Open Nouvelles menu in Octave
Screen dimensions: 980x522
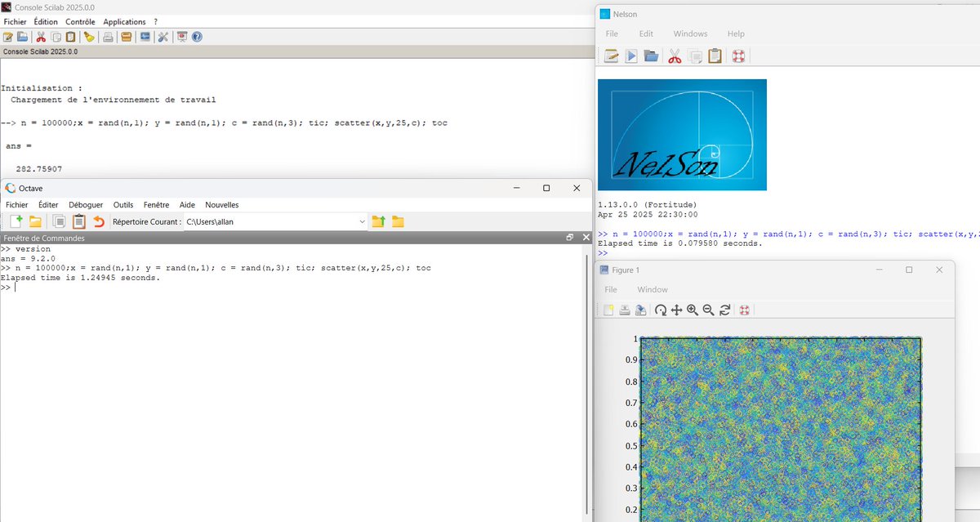click(221, 205)
